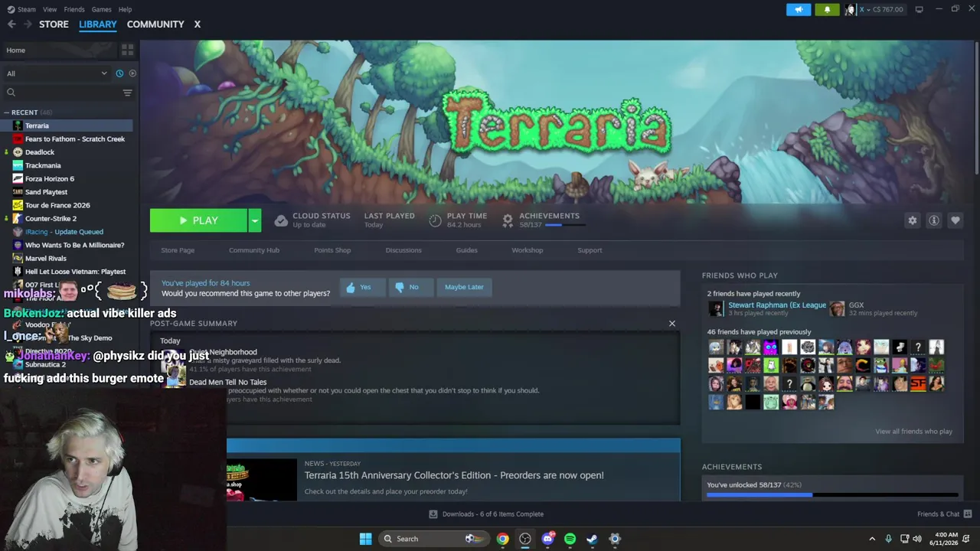The height and width of the screenshot is (551, 980).
Task: Open the Steam menu
Action: (21, 9)
